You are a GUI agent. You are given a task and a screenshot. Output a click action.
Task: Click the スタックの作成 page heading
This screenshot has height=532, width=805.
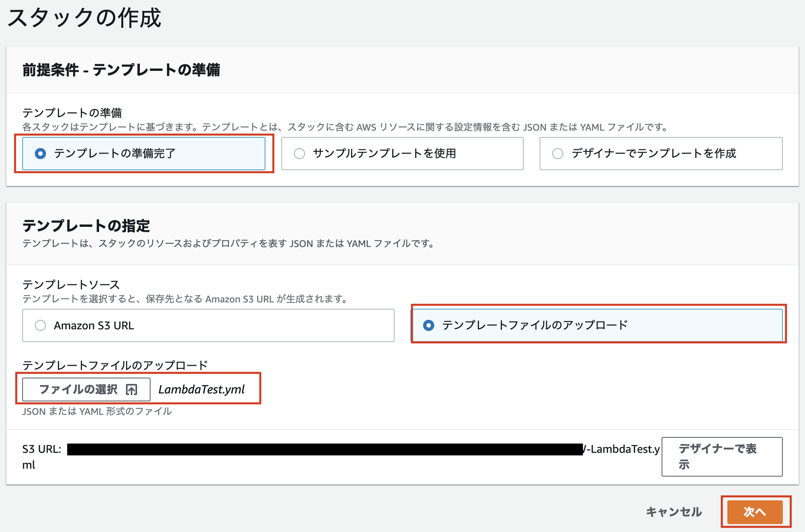(x=84, y=18)
